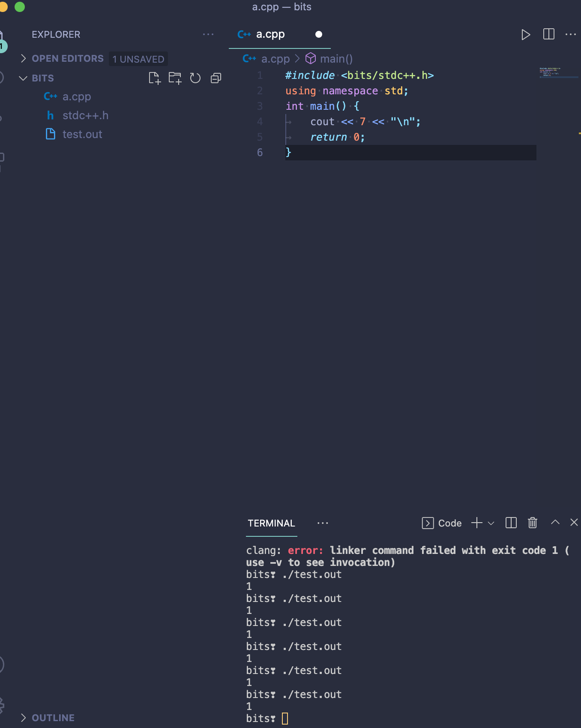The width and height of the screenshot is (581, 728).
Task: Click the #include line in editor
Action: click(359, 75)
